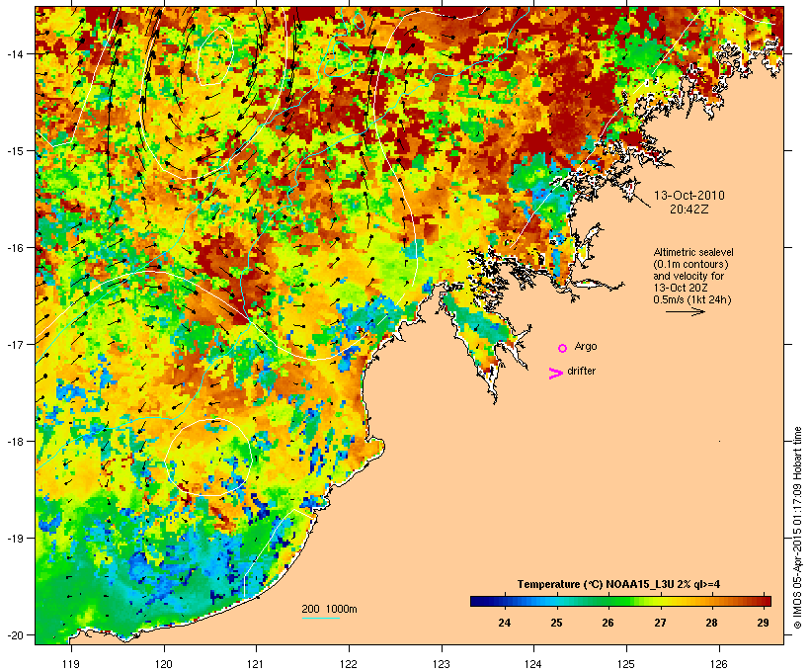Click the magenta Argo circle legend marker
Screen dimensions: 810x672
point(562,349)
